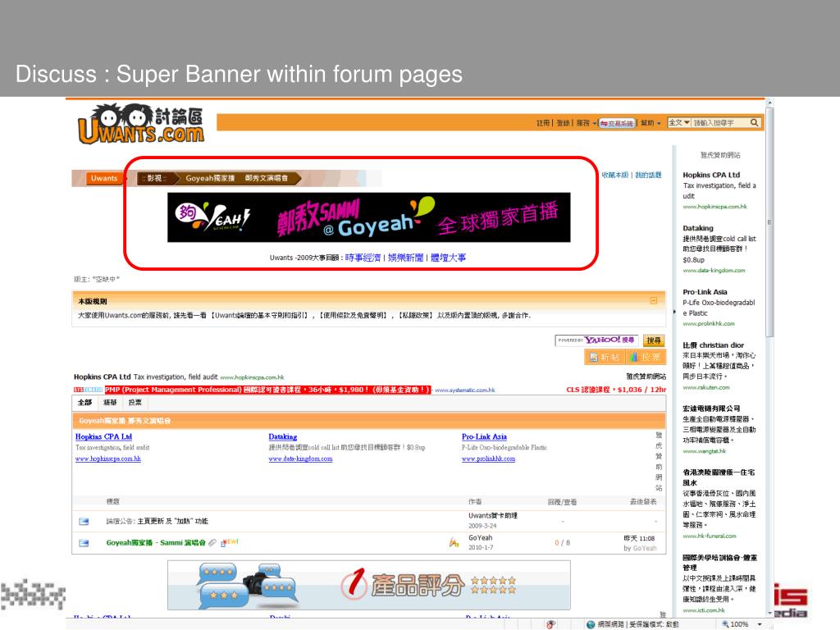Select the Goyeah獨家播 breadcrumb item
The width and height of the screenshot is (840, 630).
point(210,178)
